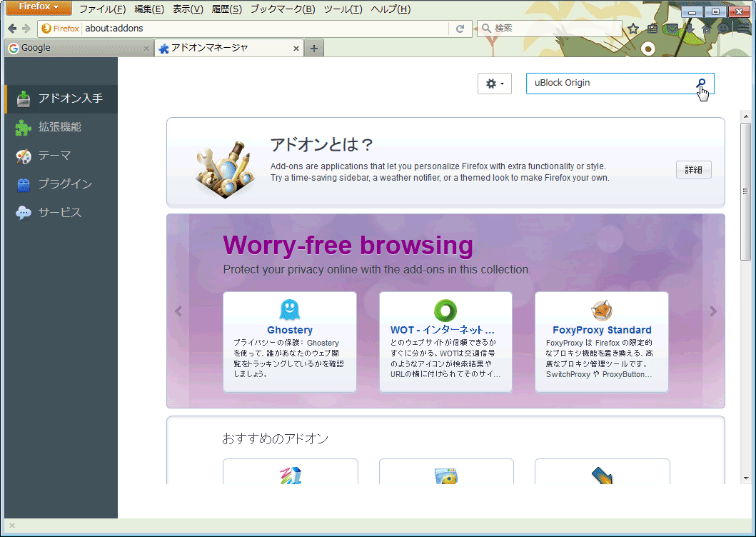Viewport: 756px width, 537px height.
Task: Open the WOT - インターネット add-on link
Action: 442,330
